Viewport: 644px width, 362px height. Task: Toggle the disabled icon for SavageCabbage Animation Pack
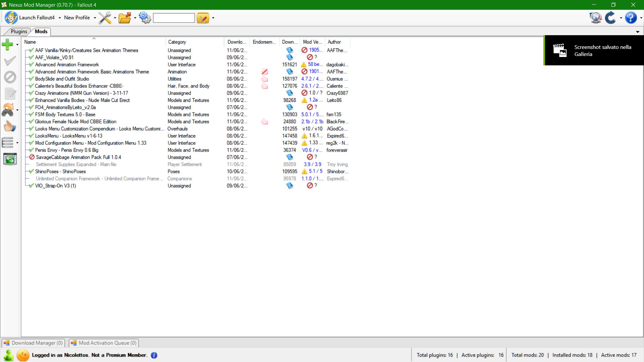click(x=32, y=157)
